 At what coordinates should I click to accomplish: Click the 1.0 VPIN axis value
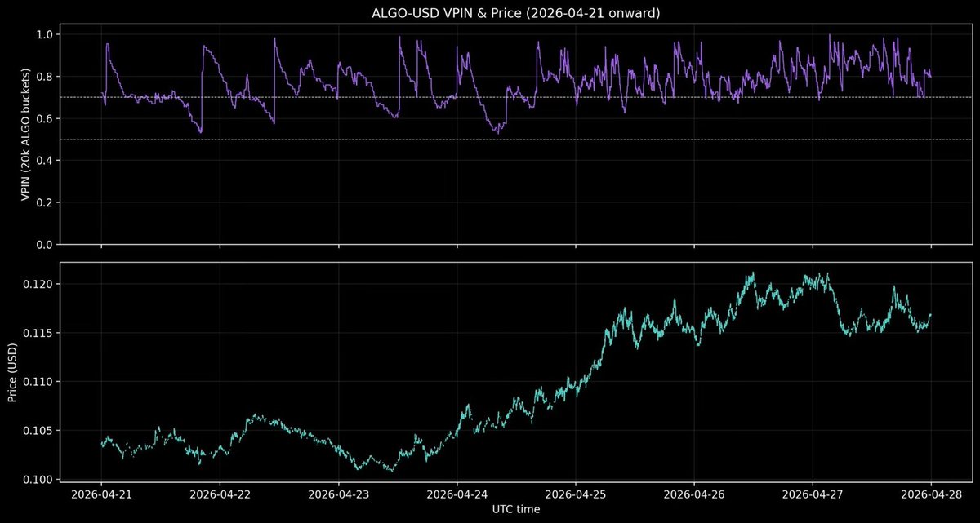tap(46, 35)
